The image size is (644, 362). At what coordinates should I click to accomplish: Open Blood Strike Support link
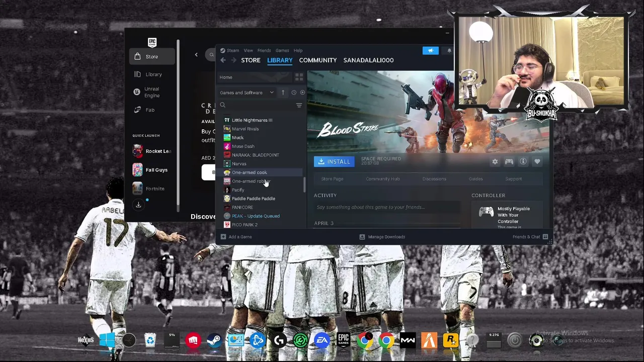tap(513, 179)
